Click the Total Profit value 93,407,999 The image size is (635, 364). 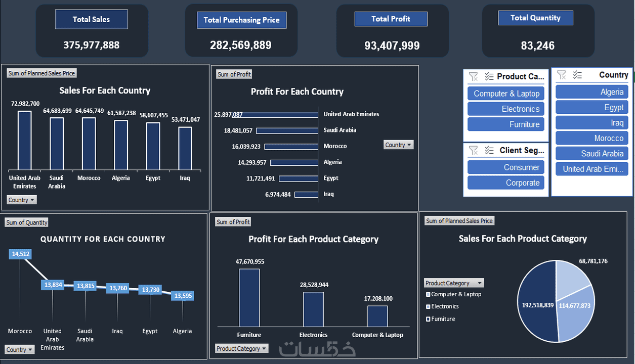pos(392,45)
